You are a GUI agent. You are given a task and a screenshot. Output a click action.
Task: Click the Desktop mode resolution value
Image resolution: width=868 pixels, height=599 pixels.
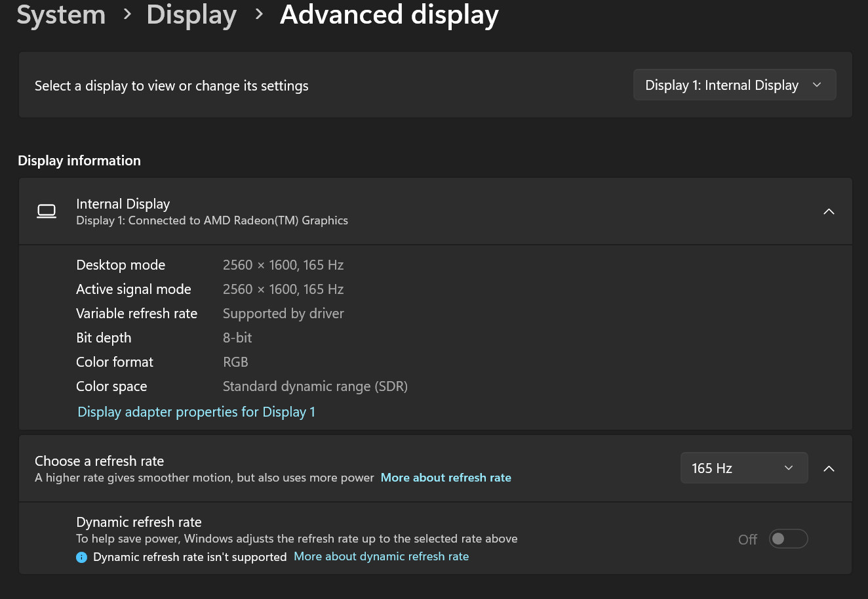tap(283, 265)
